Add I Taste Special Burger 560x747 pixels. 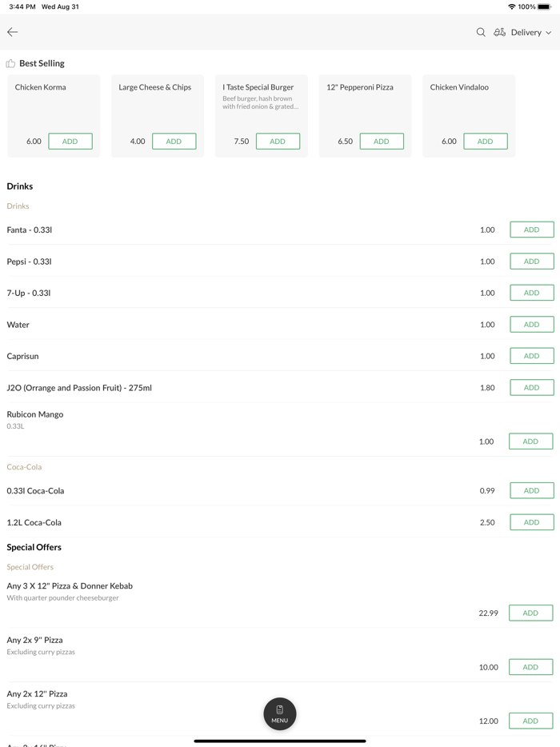(278, 142)
